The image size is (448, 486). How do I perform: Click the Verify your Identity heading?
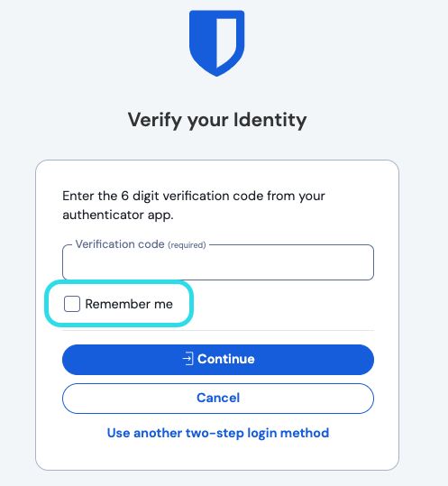(x=217, y=120)
